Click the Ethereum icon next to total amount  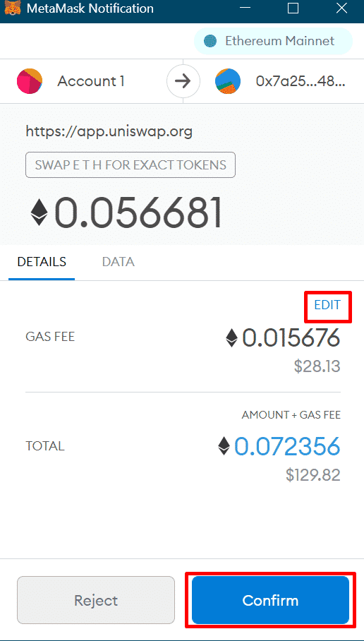pyautogui.click(x=224, y=446)
